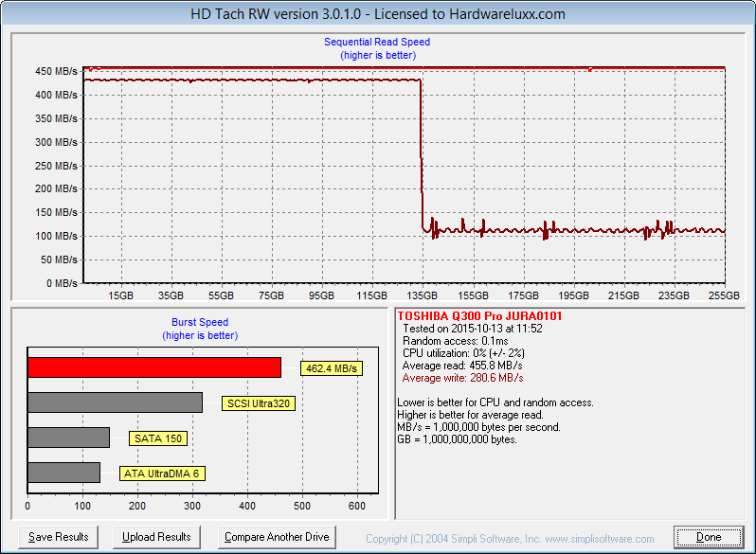Image resolution: width=756 pixels, height=554 pixels.
Task: Click the Random access: 0.1ms value
Action: [x=455, y=341]
